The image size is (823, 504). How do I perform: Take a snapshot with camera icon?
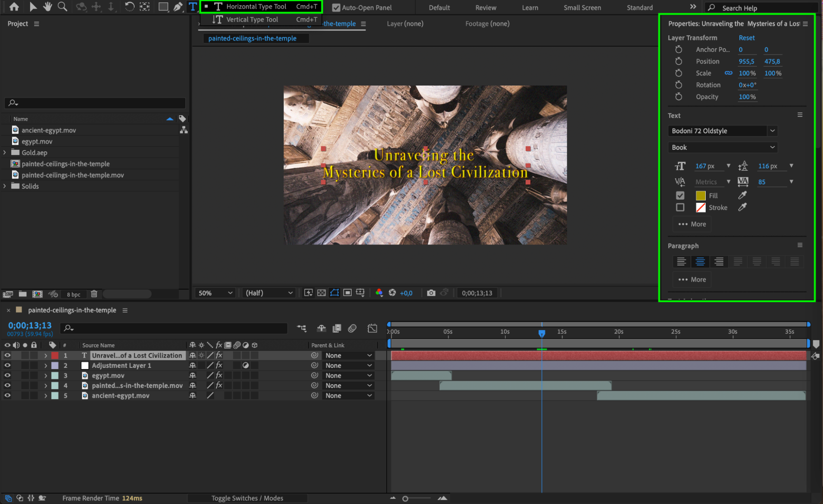pos(431,293)
